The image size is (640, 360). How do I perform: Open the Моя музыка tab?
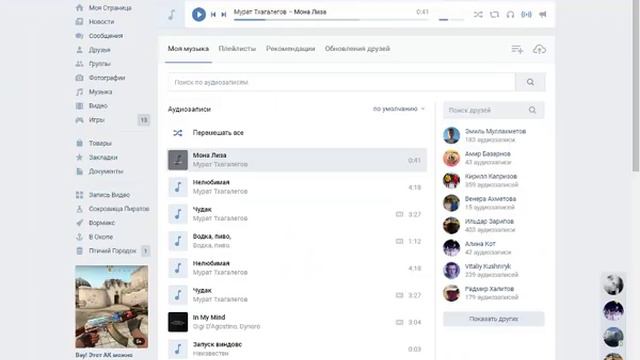pyautogui.click(x=188, y=49)
